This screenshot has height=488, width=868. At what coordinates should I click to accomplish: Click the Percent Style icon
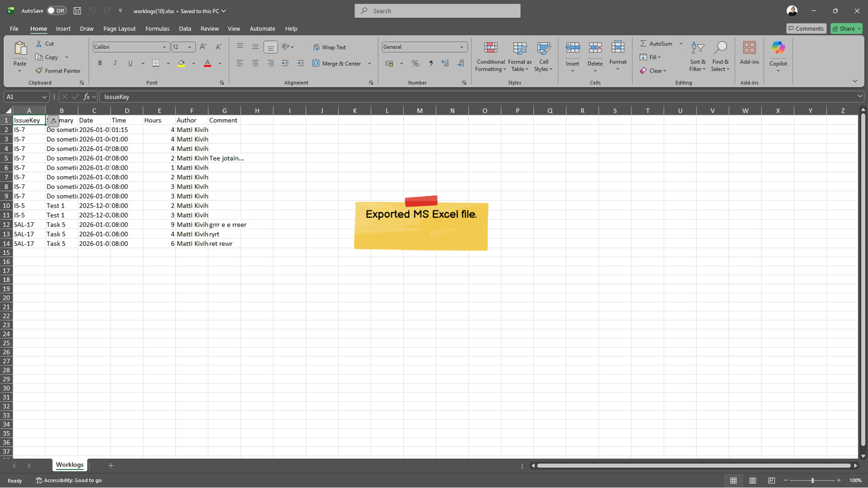pyautogui.click(x=415, y=63)
